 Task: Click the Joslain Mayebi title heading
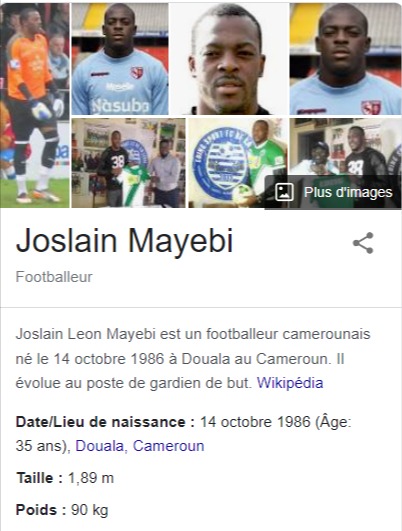click(x=125, y=240)
